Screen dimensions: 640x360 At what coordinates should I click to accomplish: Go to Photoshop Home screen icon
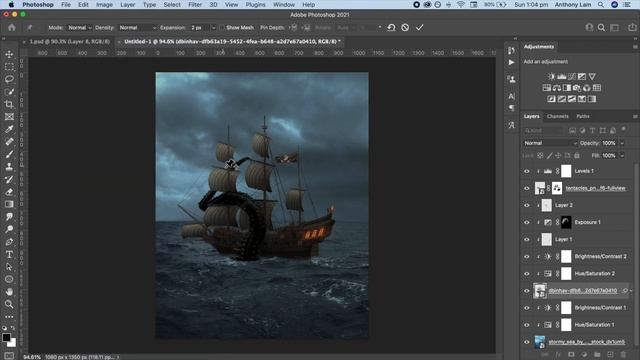click(11, 27)
